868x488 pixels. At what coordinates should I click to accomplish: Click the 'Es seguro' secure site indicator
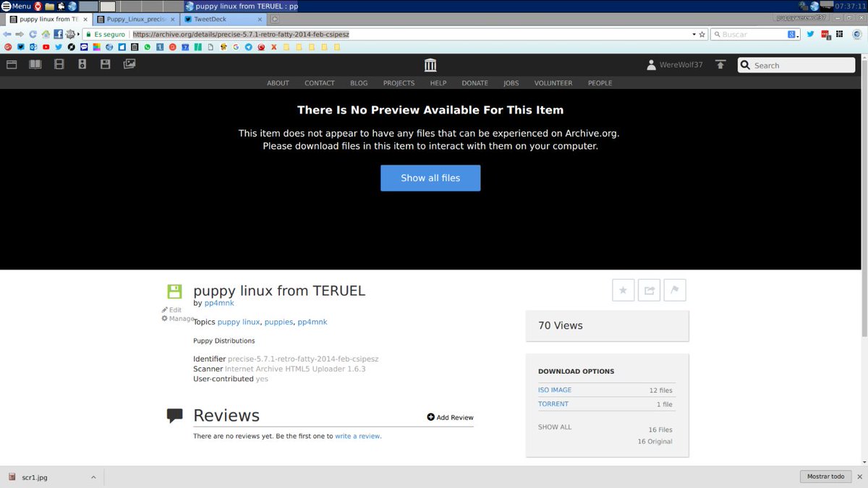(x=106, y=34)
